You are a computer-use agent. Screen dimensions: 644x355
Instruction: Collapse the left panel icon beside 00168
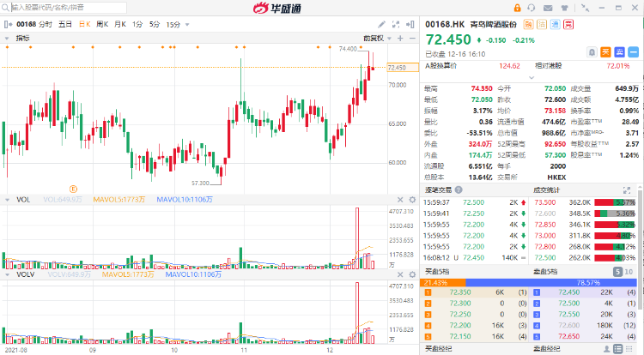[x=8, y=24]
